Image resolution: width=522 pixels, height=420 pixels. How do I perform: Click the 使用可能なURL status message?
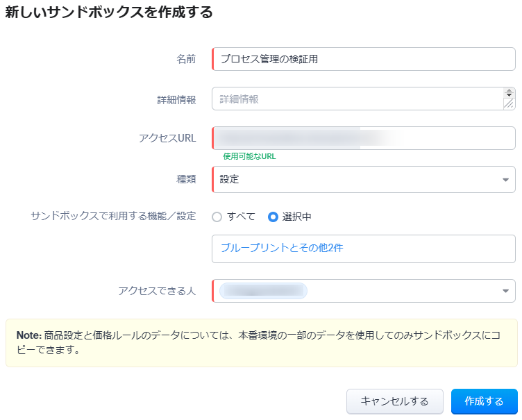click(x=249, y=156)
